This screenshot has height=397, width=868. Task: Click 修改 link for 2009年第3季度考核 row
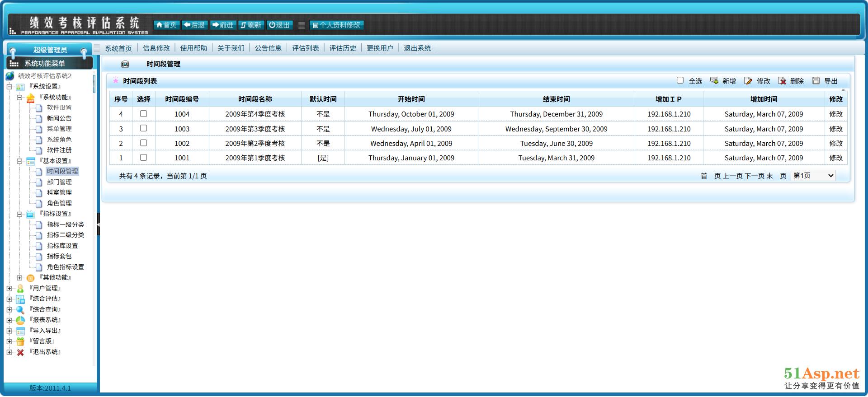[x=835, y=129]
